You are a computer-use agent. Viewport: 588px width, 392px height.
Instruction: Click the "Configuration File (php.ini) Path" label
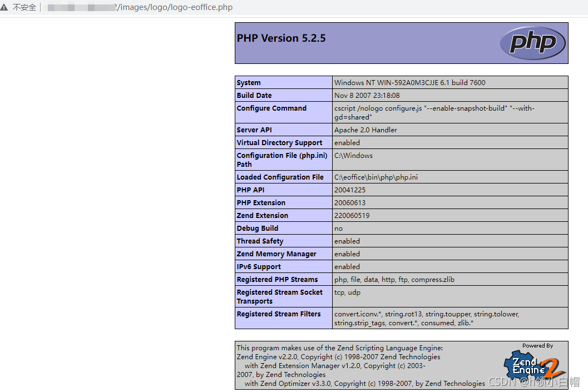pyautogui.click(x=282, y=160)
